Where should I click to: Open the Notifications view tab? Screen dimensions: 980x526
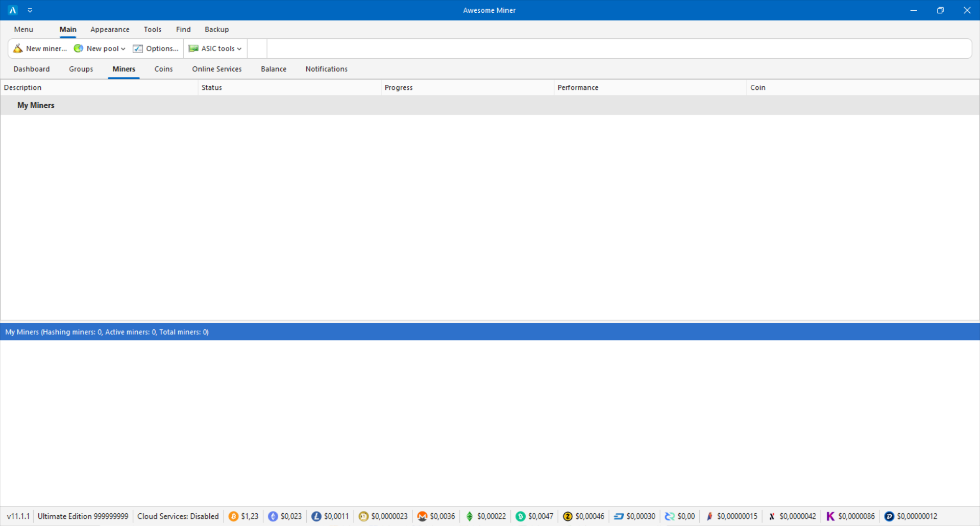pyautogui.click(x=327, y=69)
